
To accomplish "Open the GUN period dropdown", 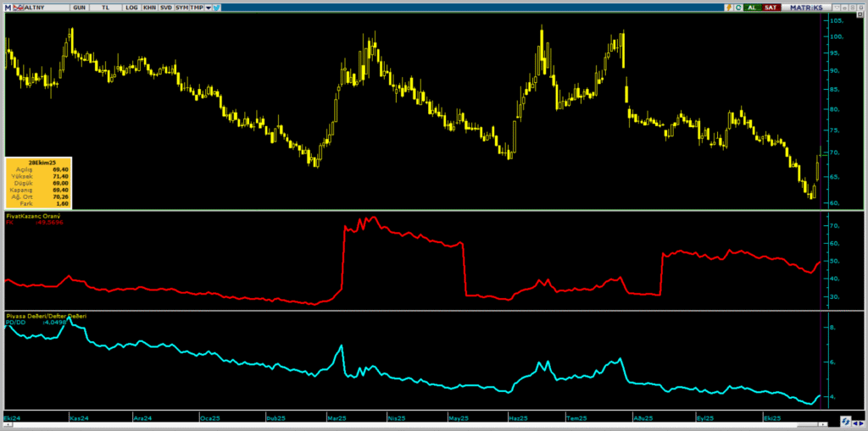I will pyautogui.click(x=79, y=7).
